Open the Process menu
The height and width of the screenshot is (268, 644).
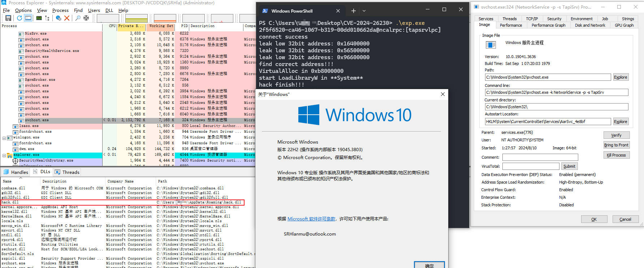coord(60,10)
